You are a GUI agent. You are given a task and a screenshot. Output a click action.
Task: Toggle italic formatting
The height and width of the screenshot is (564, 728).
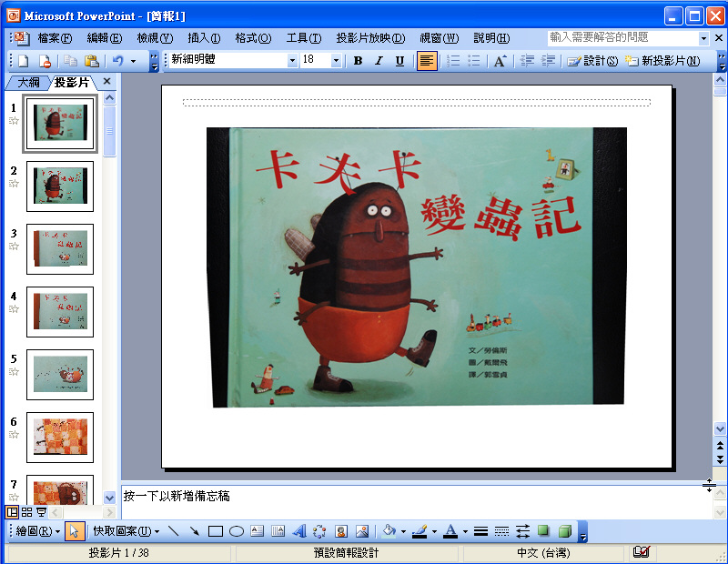(379, 61)
